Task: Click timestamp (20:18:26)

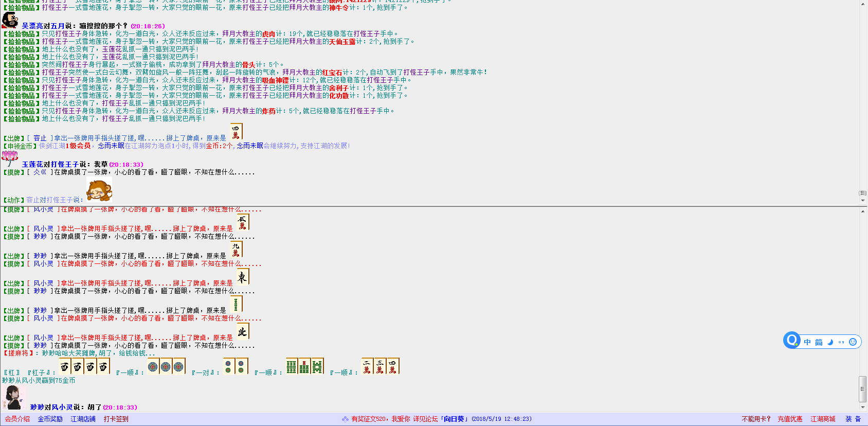Action: tap(148, 26)
